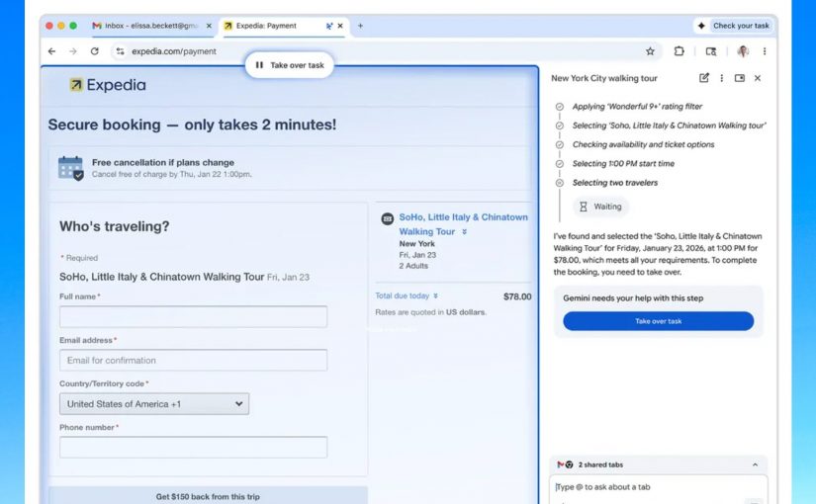
Task: Click the blue Take over task button
Action: (x=659, y=321)
